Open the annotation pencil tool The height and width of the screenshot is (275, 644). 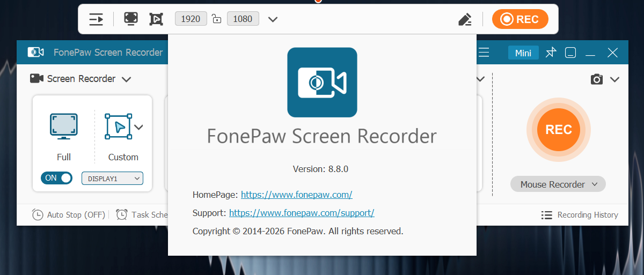465,19
